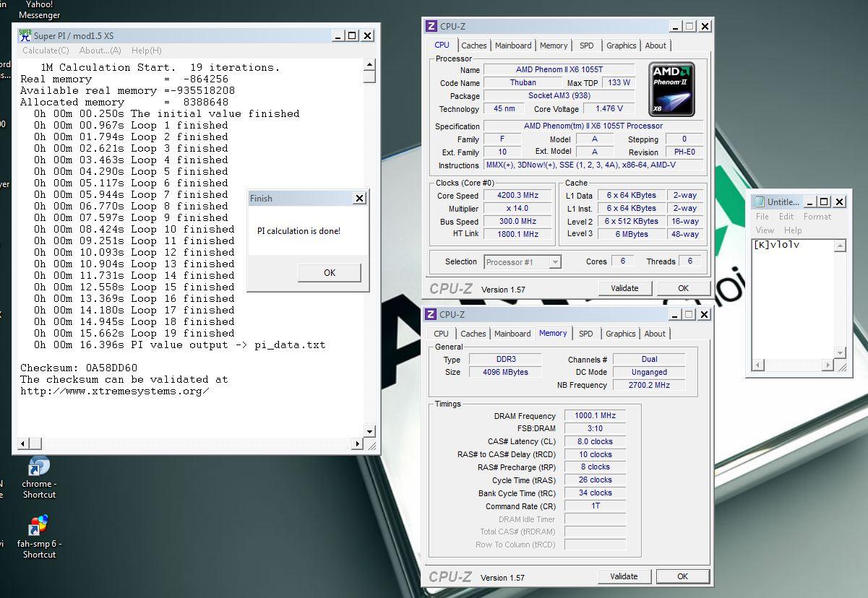Click the Code Name value Thuban
Viewport: 868px width, 598px height.
523,83
